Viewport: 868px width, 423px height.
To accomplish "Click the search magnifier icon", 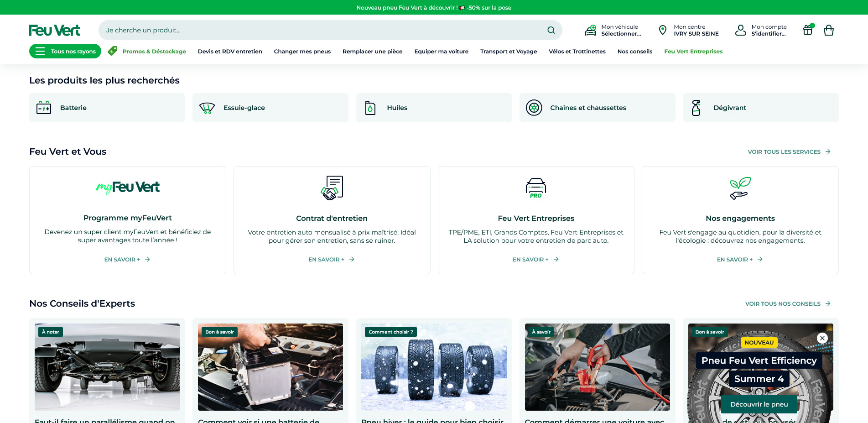I will click(x=551, y=30).
